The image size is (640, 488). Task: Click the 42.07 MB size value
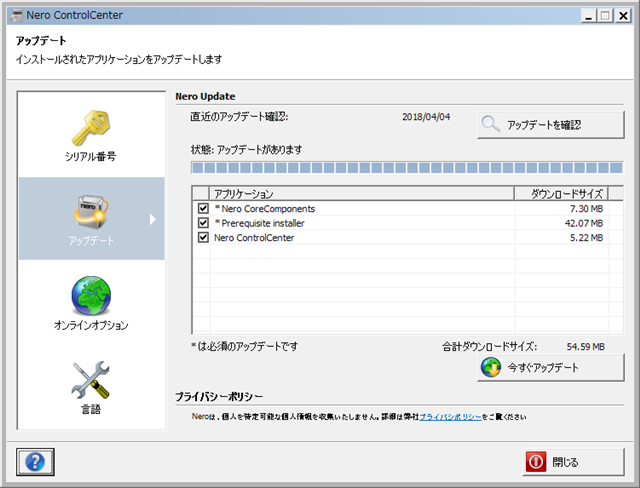coord(584,223)
